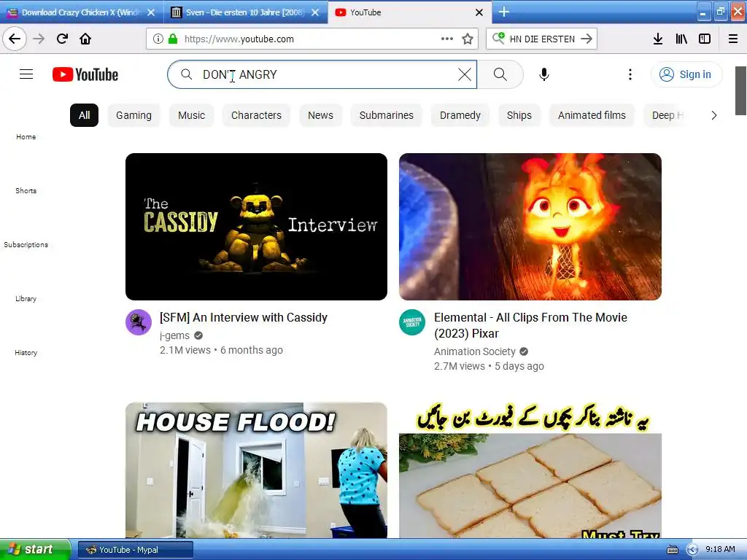This screenshot has height=560, width=747.
Task: Switch to Sven - Die ersten 10 Jahre tab
Action: [246, 12]
